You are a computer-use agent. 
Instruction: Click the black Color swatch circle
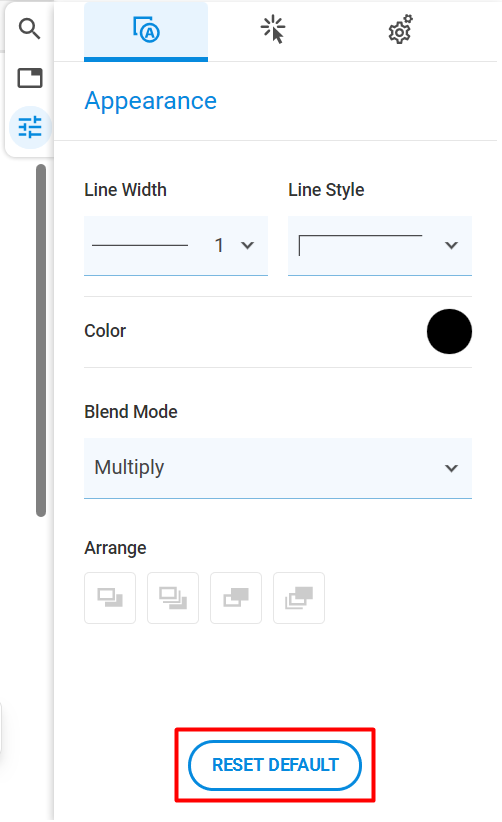(x=449, y=331)
